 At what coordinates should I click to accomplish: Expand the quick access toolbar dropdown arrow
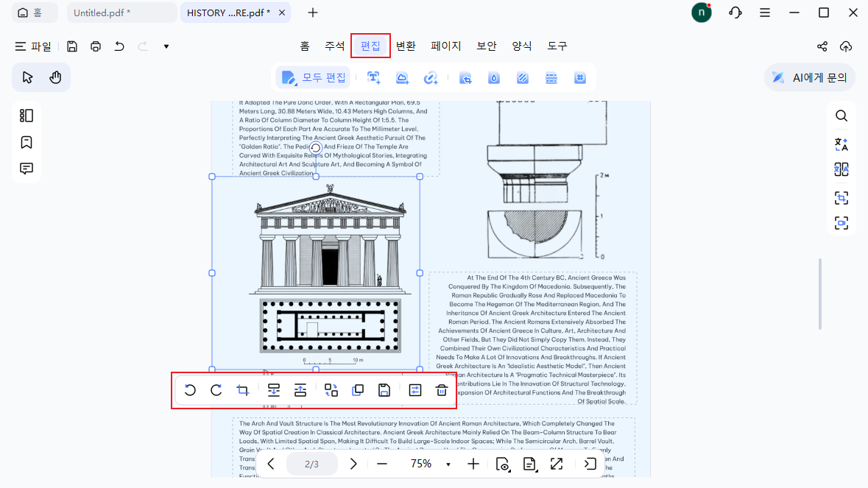point(166,46)
